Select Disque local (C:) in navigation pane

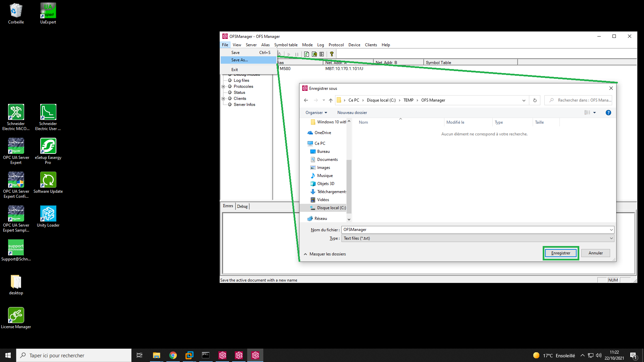(x=328, y=208)
